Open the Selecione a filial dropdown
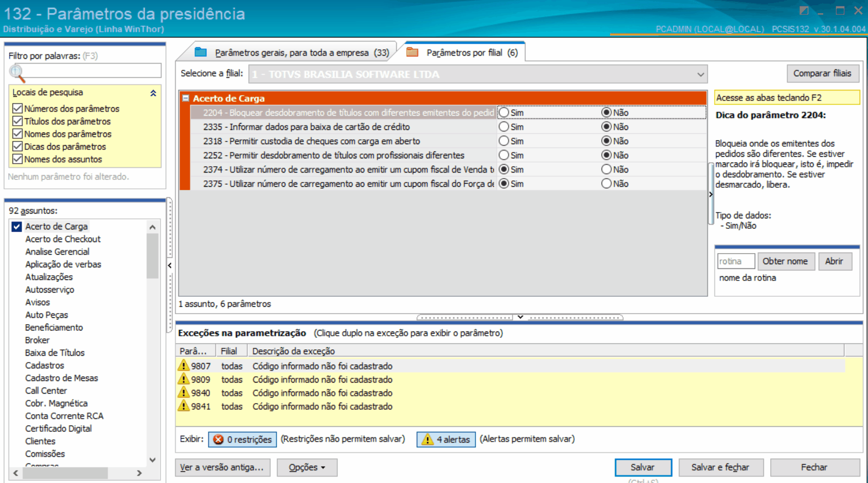This screenshot has width=868, height=483. 700,74
